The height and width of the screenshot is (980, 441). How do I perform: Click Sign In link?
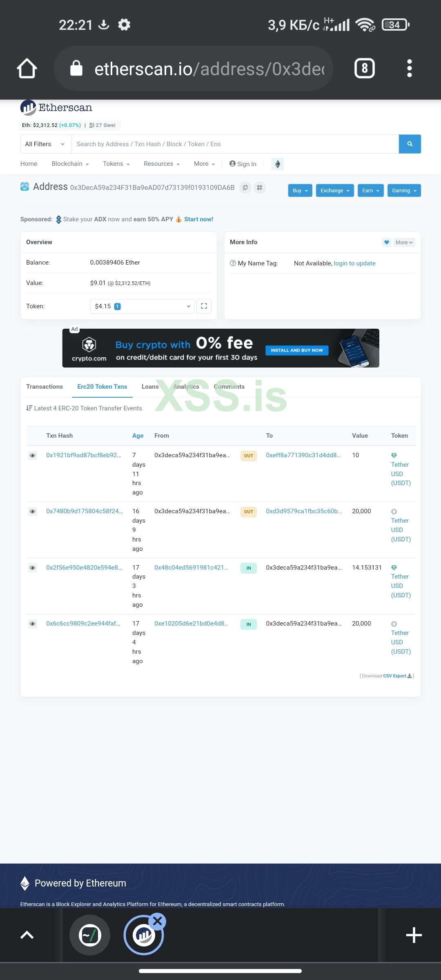tap(243, 164)
